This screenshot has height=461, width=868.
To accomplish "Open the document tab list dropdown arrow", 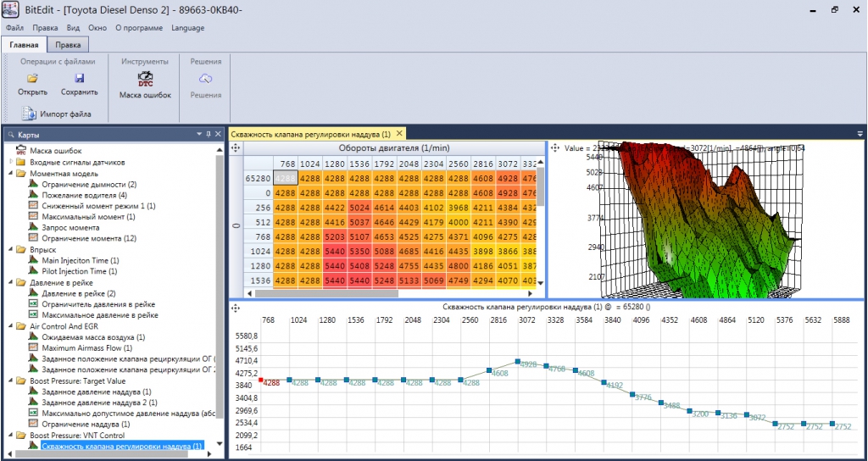I will (x=860, y=134).
